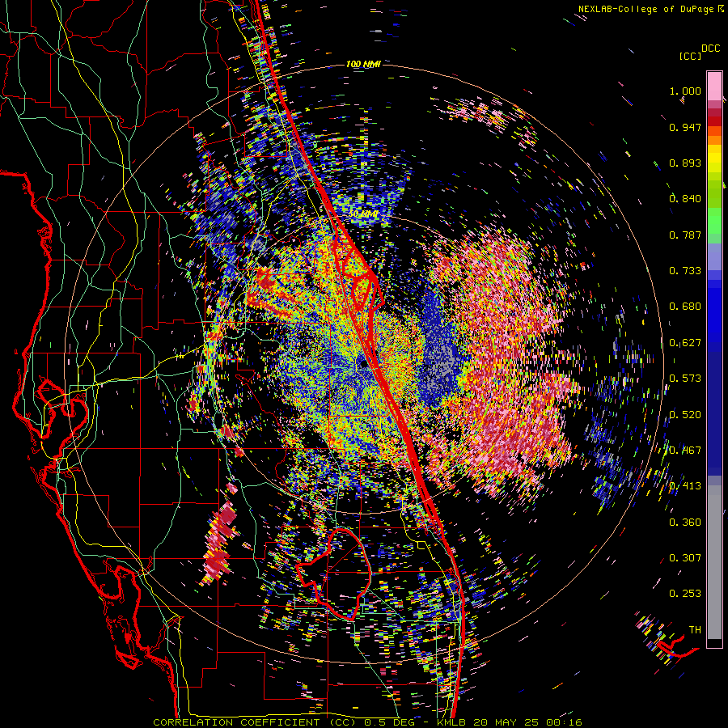Click the NEXLAB-College of DuPage label
This screenshot has width=728, height=728.
tap(646, 9)
